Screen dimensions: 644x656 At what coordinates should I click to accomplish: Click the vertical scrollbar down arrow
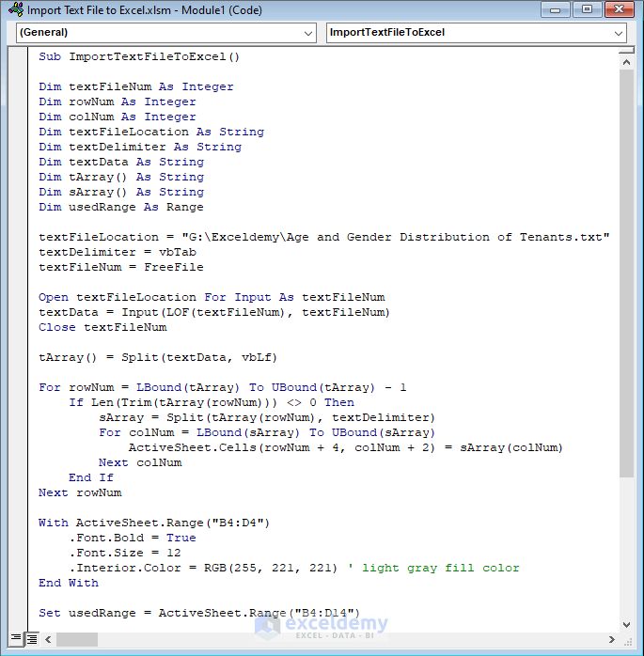[626, 625]
